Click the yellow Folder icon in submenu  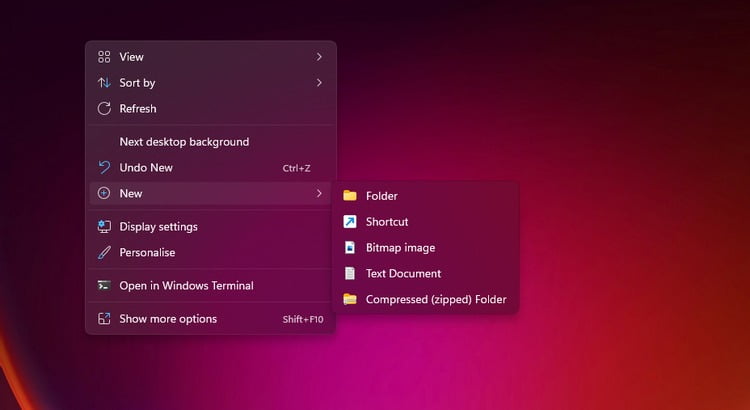coord(350,196)
